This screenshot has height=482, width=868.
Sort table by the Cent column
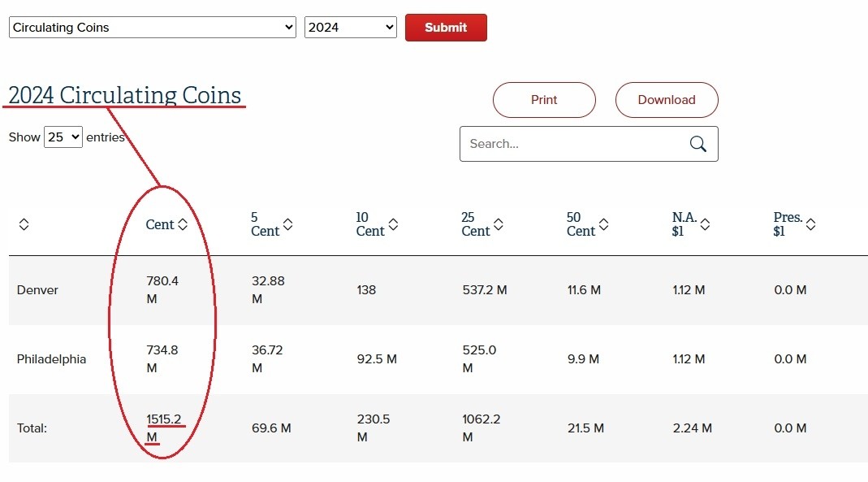(183, 224)
